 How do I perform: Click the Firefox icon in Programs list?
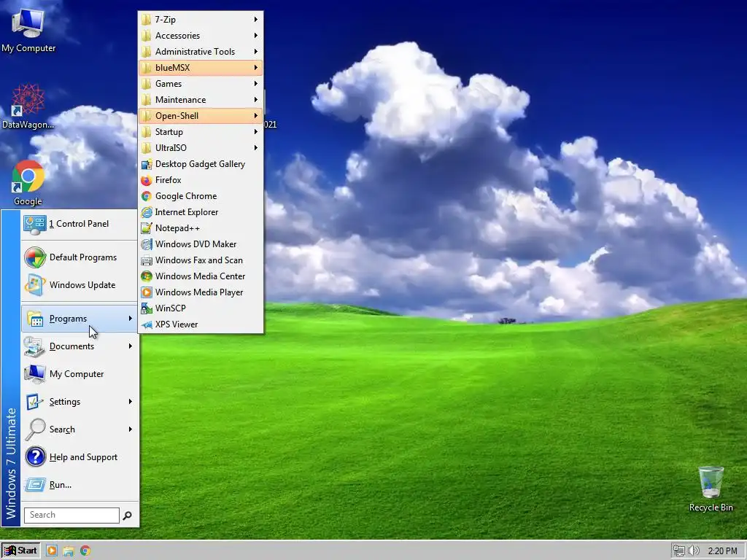click(x=146, y=180)
